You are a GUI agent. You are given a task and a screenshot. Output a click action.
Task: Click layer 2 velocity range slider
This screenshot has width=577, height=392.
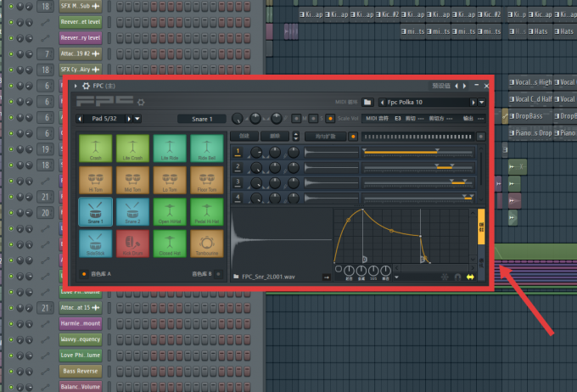point(418,167)
